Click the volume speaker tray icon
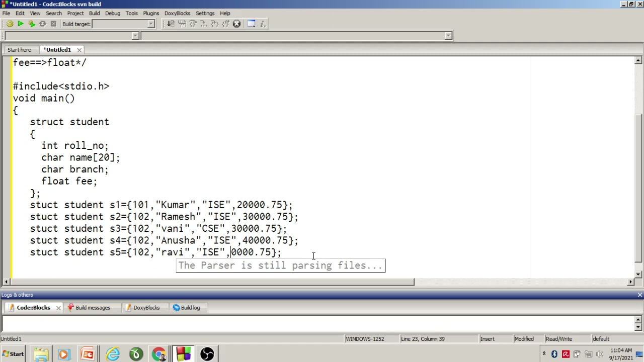Image resolution: width=644 pixels, height=362 pixels. pos(599,354)
